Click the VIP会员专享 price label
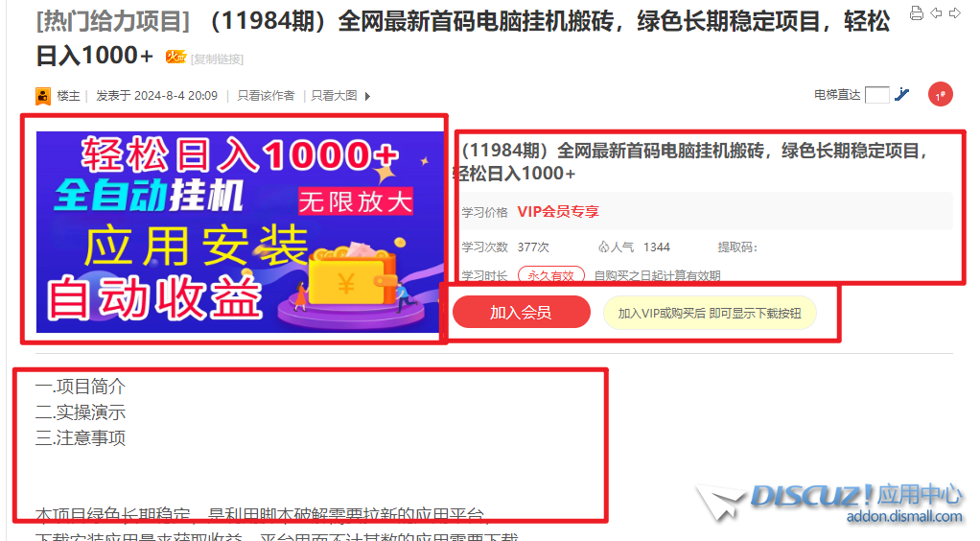The width and height of the screenshot is (980, 541). (x=558, y=212)
